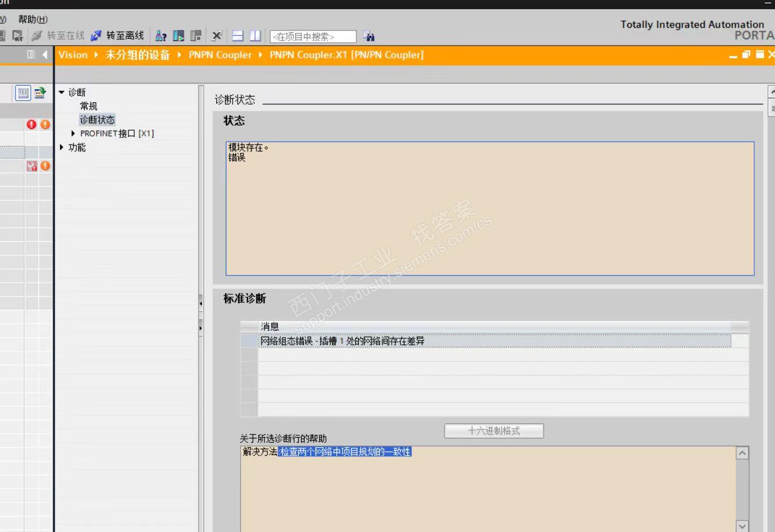Click the help box scrollbar down arrow
Image resolution: width=775 pixels, height=532 pixels.
(x=742, y=526)
